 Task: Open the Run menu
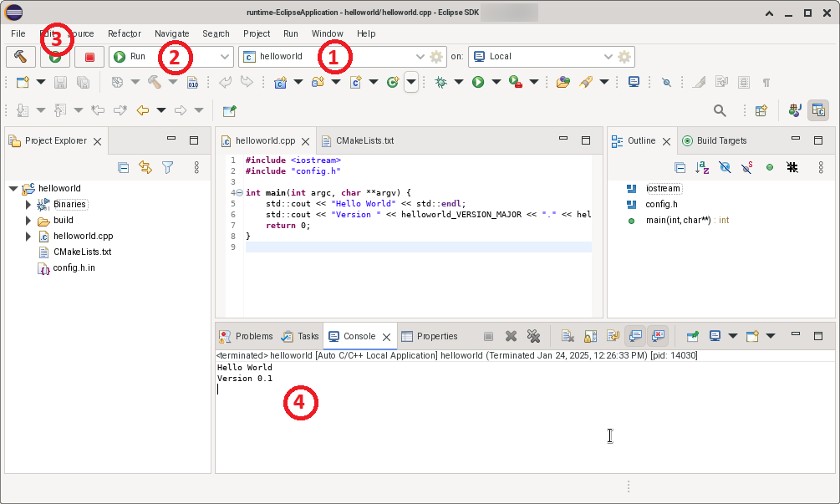tap(291, 33)
